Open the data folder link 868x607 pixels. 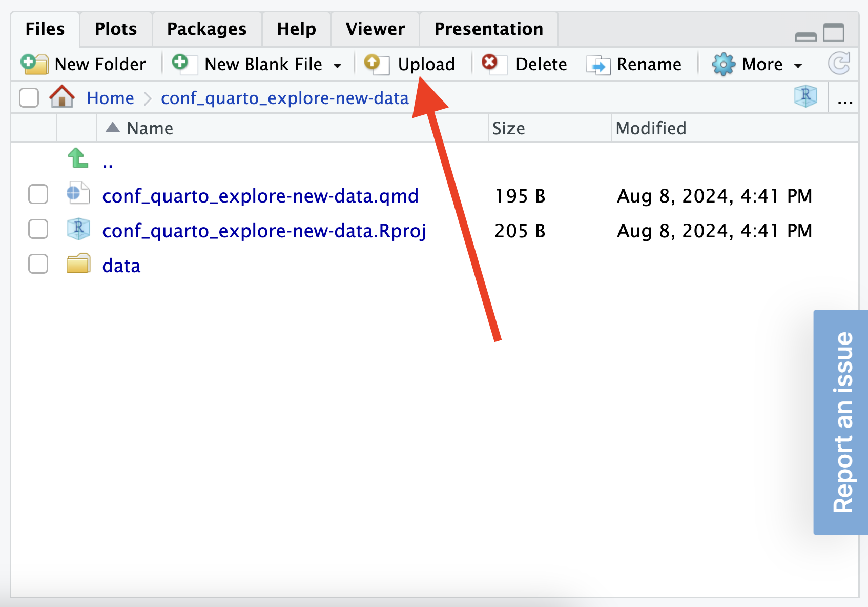121,266
